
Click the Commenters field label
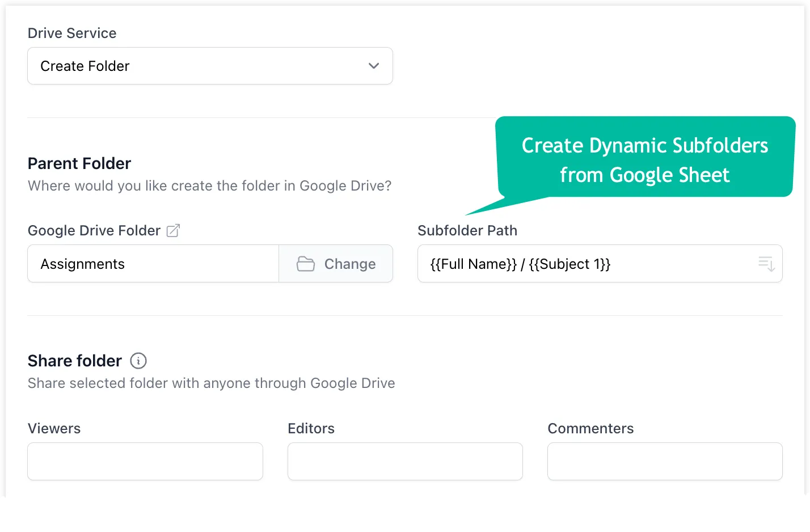click(x=590, y=429)
